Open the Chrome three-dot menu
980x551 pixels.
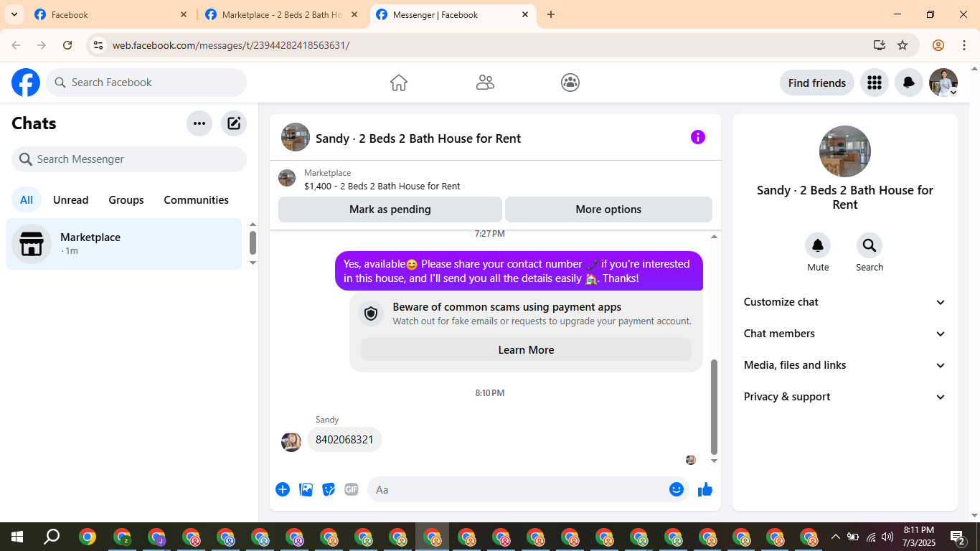coord(963,45)
